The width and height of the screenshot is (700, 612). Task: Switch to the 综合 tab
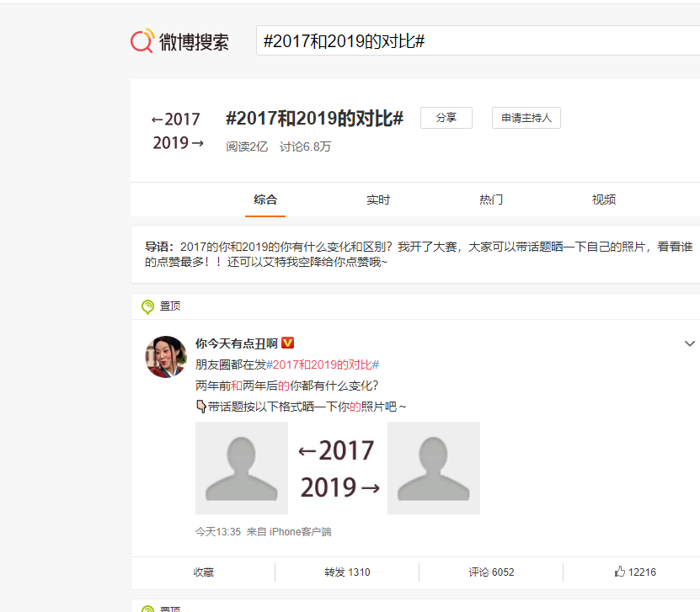pos(265,200)
